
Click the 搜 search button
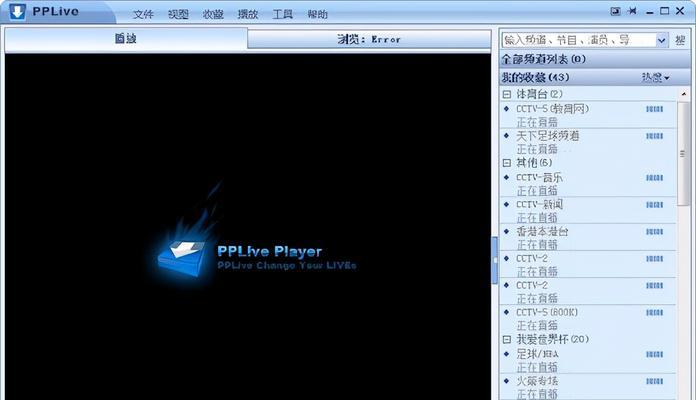pyautogui.click(x=680, y=40)
